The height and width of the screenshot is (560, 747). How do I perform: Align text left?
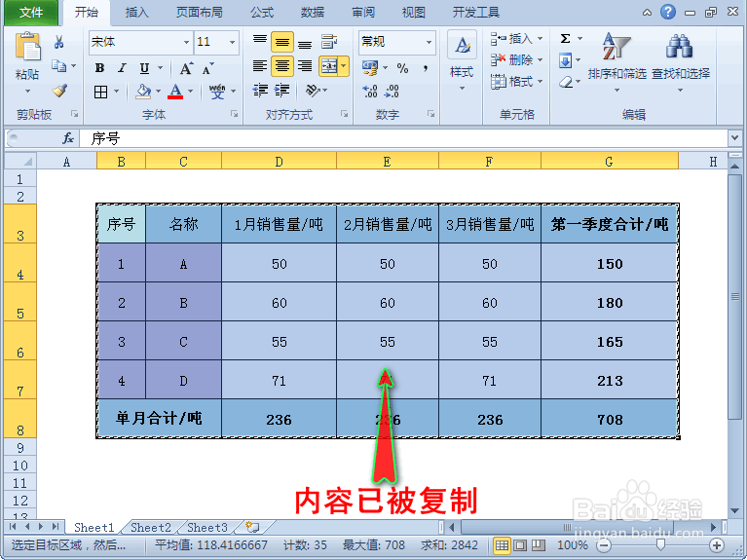(260, 66)
